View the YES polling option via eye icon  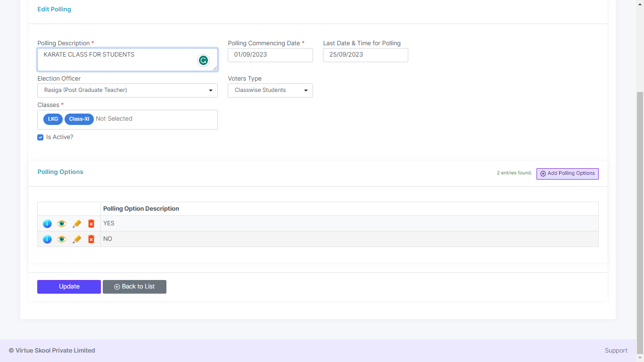click(62, 224)
